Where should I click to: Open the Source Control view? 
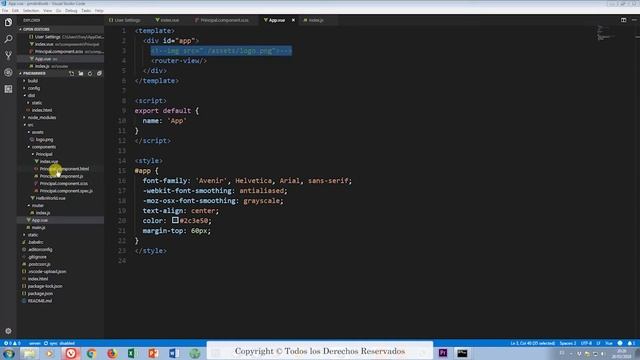8,56
